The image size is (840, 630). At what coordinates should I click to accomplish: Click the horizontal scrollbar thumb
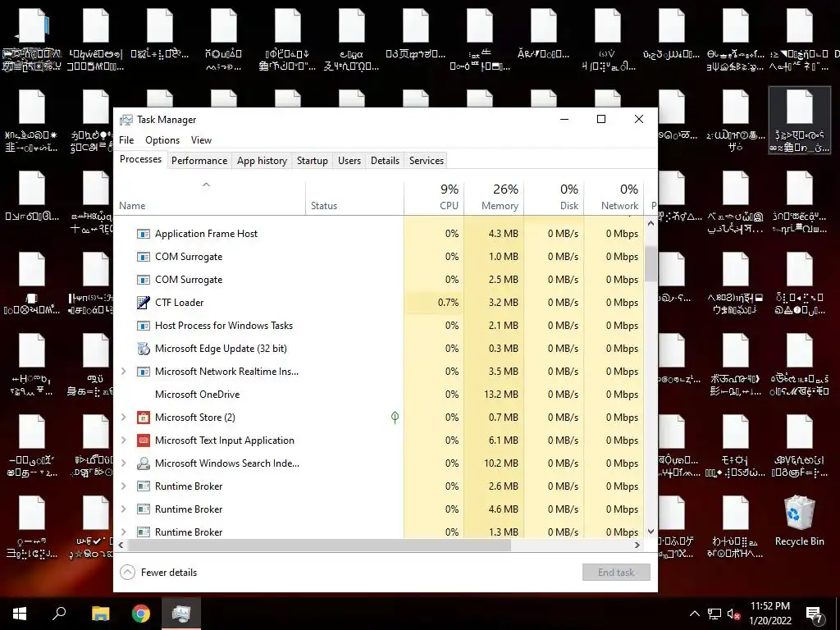319,545
